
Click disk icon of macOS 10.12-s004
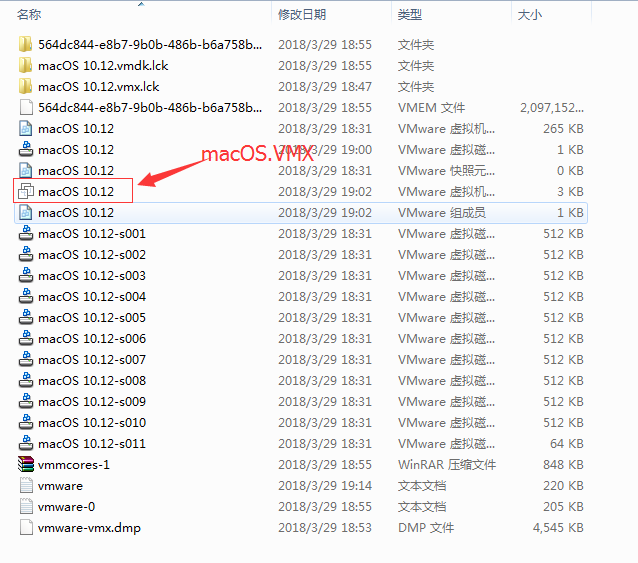[26, 296]
